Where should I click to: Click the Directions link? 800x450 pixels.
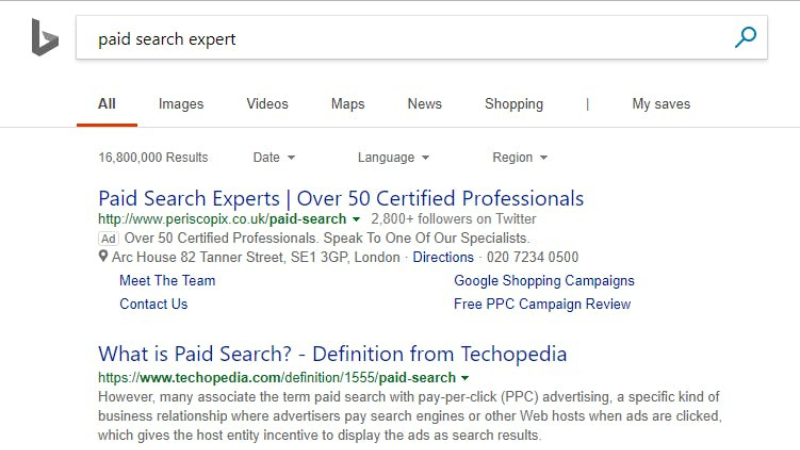443,257
